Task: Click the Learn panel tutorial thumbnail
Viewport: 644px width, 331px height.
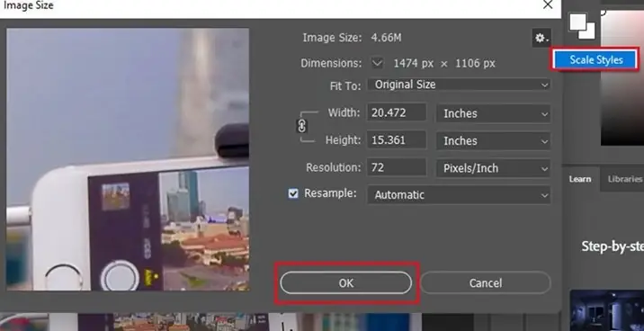Action: tap(606, 310)
